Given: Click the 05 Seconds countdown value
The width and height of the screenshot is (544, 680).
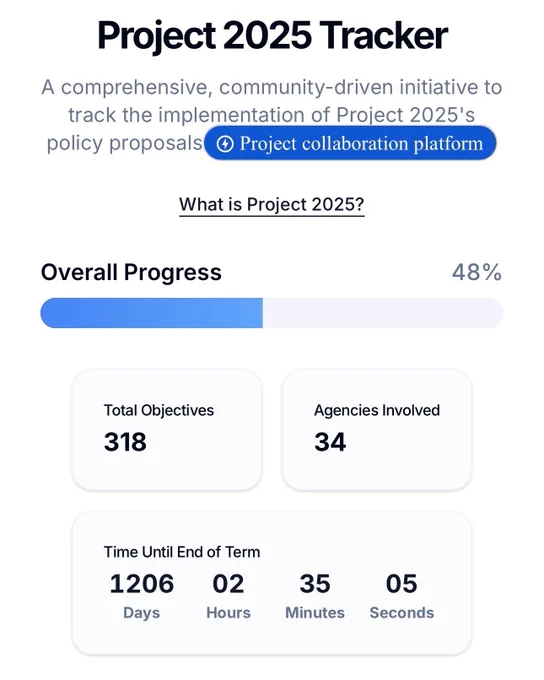Looking at the screenshot, I should [402, 583].
